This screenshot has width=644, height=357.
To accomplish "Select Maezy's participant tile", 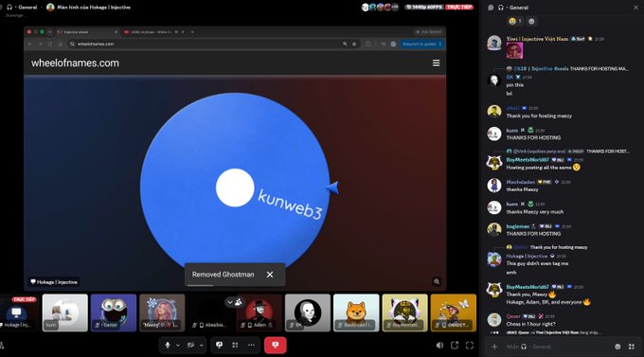I will (x=162, y=312).
